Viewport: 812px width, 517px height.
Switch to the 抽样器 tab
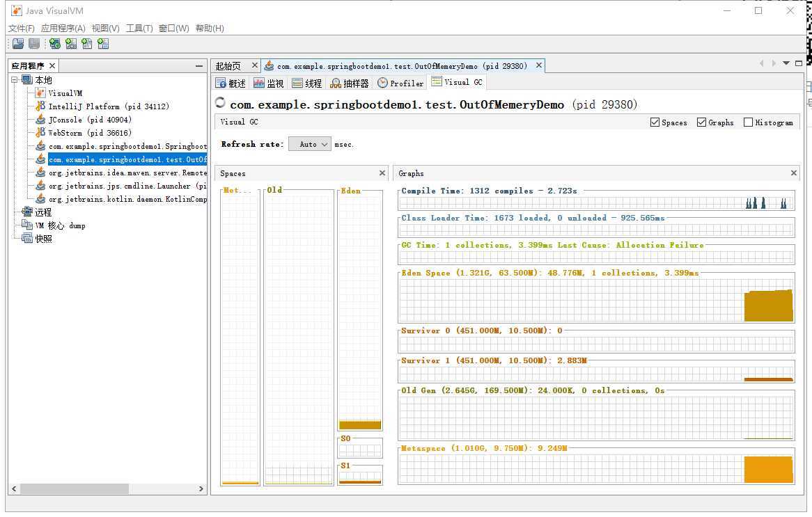350,83
